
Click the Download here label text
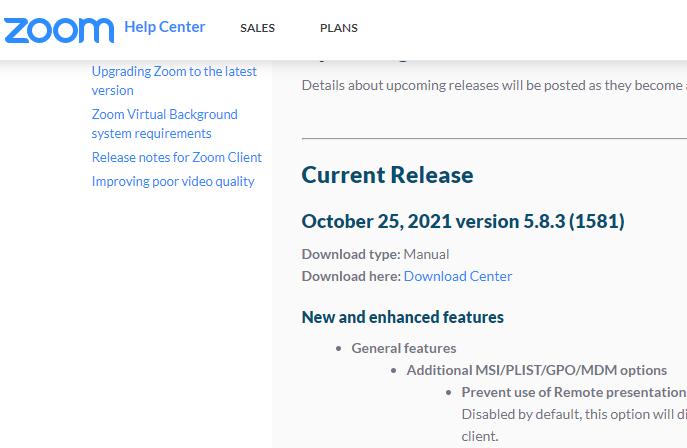(x=351, y=276)
